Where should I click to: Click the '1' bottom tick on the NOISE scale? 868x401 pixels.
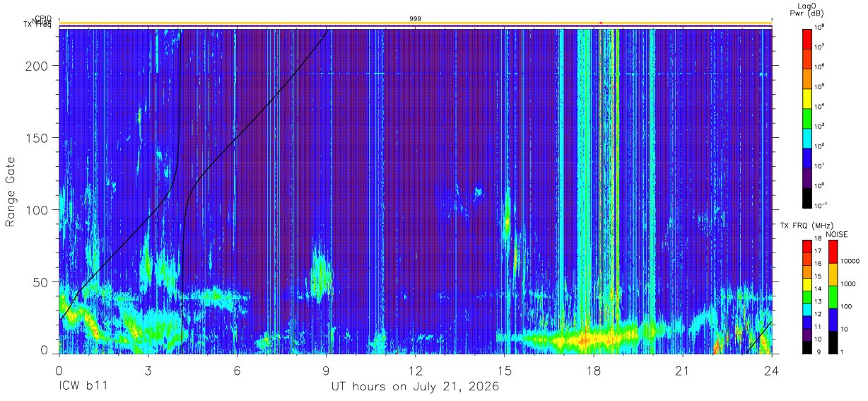843,351
